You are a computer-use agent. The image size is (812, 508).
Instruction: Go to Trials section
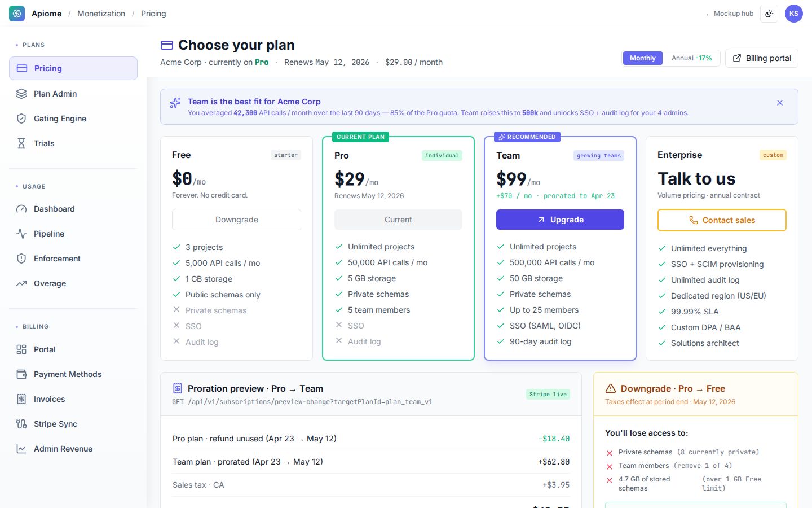pyautogui.click(x=73, y=143)
